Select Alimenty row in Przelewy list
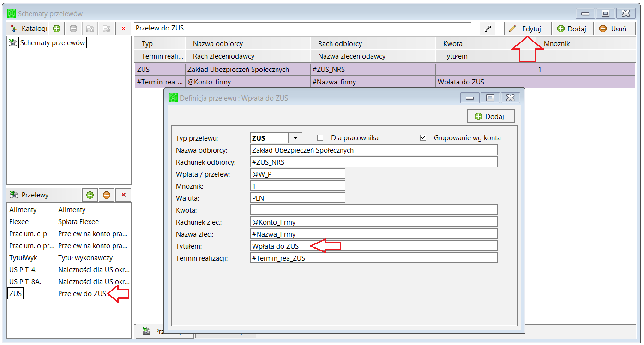The height and width of the screenshot is (345, 644). point(69,210)
